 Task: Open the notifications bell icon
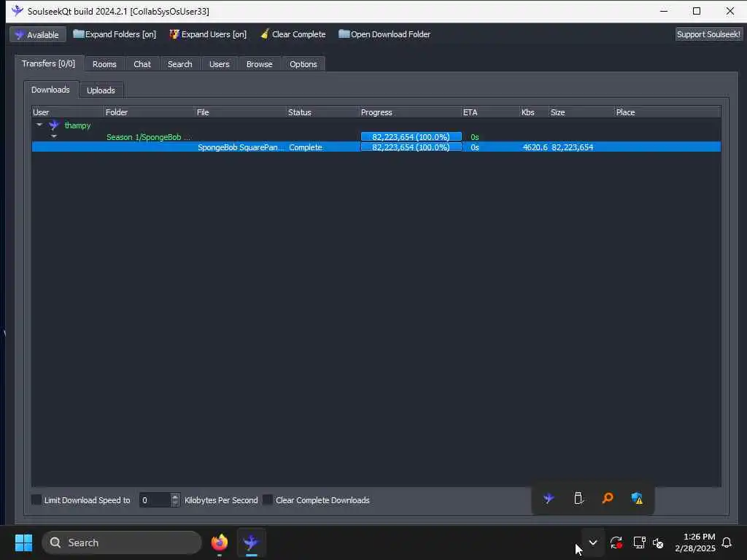click(x=727, y=542)
